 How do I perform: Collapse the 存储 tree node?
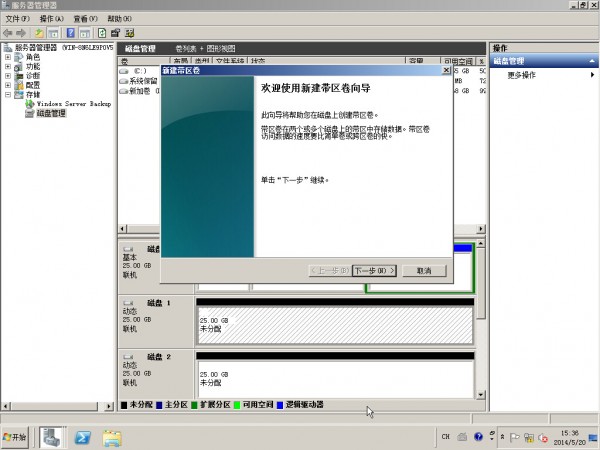[x=8, y=94]
